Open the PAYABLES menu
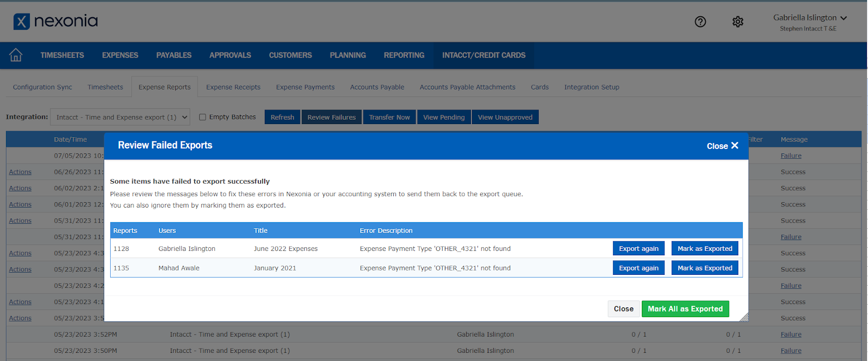Viewport: 868px width, 361px height. [x=174, y=55]
